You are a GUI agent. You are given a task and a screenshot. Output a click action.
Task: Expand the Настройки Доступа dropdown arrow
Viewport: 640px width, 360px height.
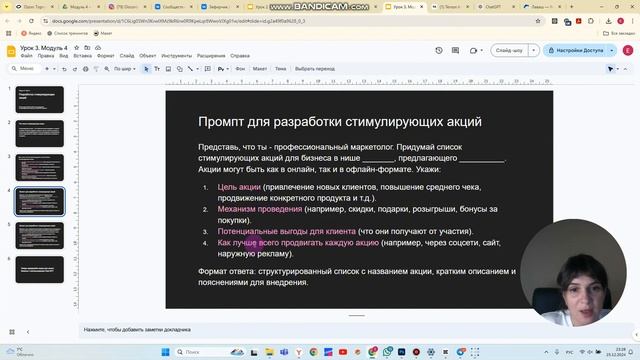click(611, 50)
